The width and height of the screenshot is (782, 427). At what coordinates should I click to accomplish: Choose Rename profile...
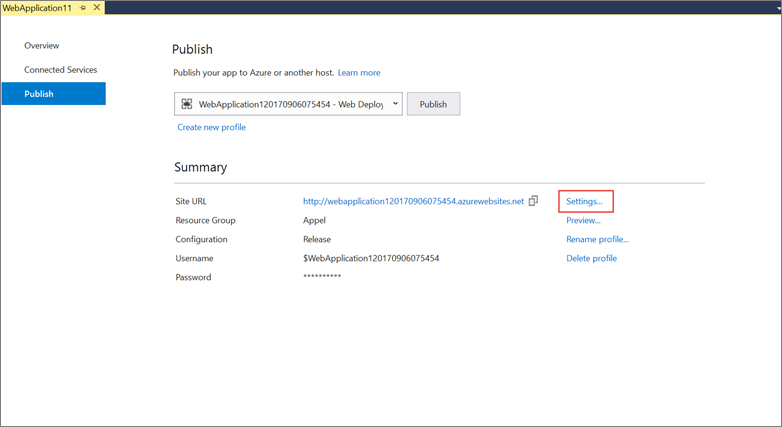point(597,239)
